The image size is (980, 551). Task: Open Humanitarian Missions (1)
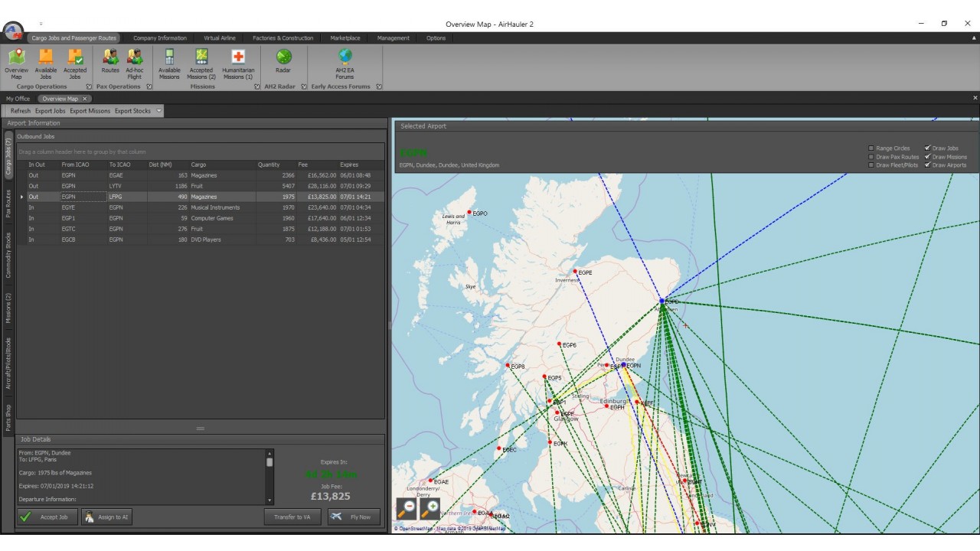(237, 61)
